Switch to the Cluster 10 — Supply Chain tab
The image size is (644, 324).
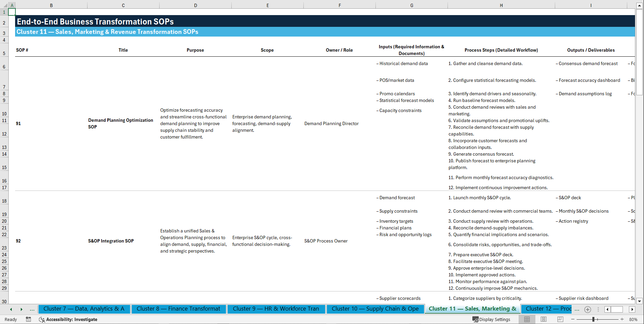point(375,309)
